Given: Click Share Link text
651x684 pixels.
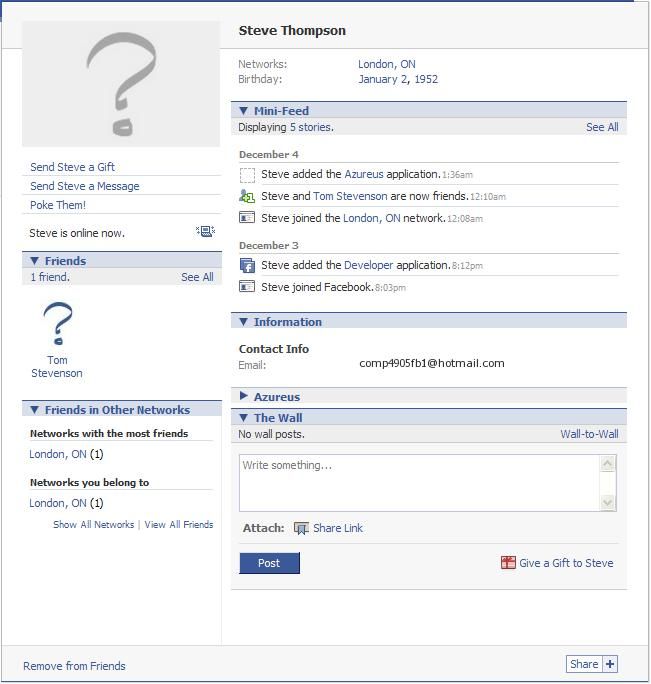Looking at the screenshot, I should pyautogui.click(x=338, y=528).
